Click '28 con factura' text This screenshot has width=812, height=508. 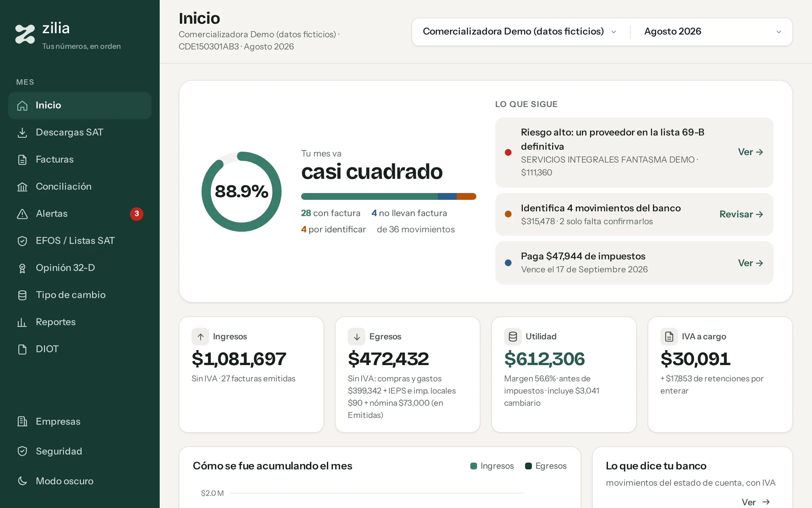[x=331, y=213]
